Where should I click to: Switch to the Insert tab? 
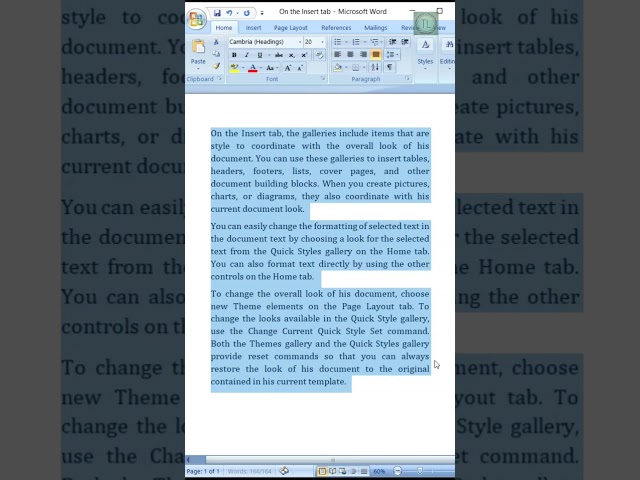tap(253, 28)
